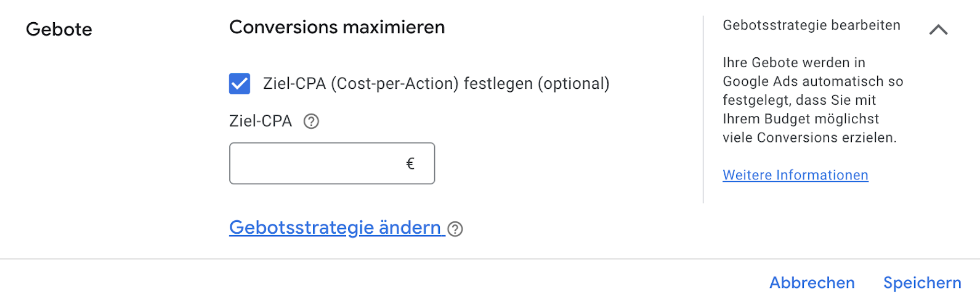Uncheck the Ziel-CPA festlegen checkbox

click(240, 83)
